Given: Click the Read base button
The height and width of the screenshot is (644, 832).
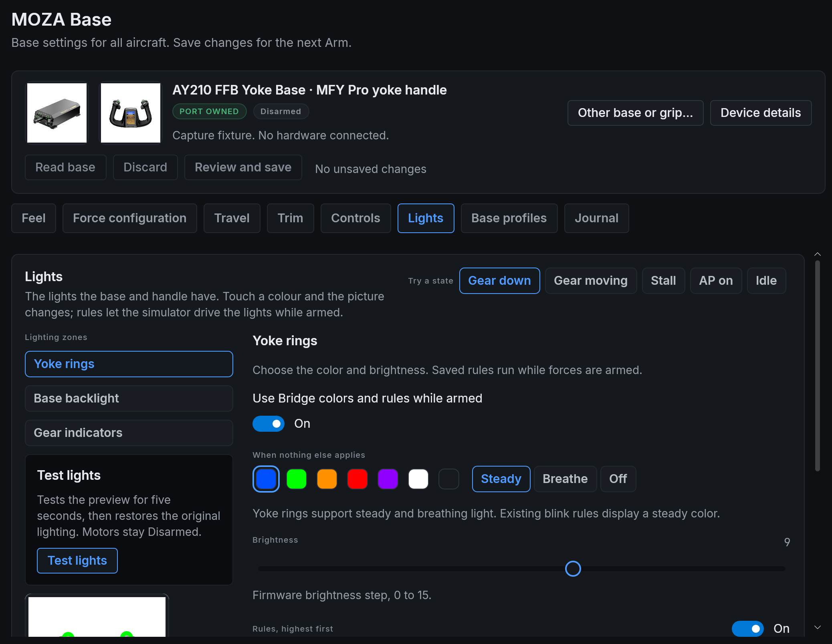Looking at the screenshot, I should pyautogui.click(x=65, y=167).
